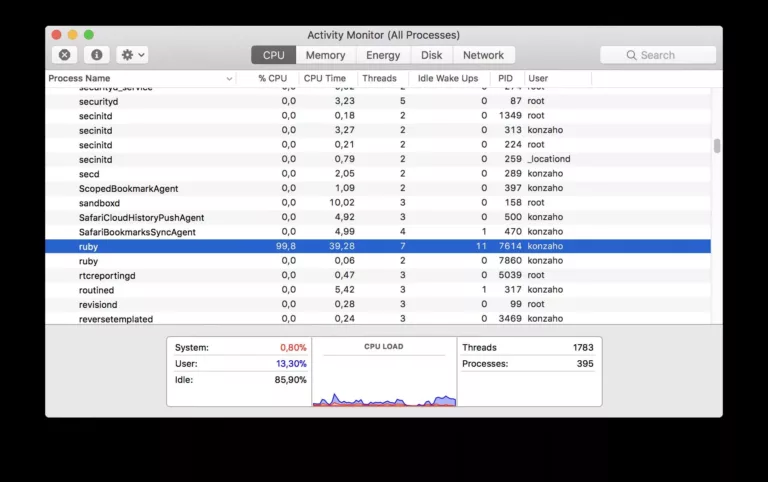Screen dimensions: 768x482
Task: Switch to the Memory tab
Action: coord(325,55)
